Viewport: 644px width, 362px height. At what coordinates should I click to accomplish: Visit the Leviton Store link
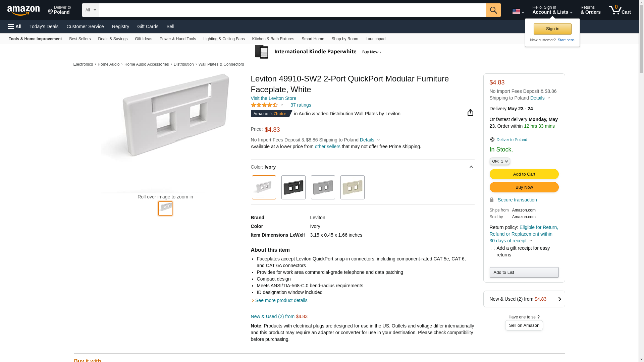click(x=273, y=98)
